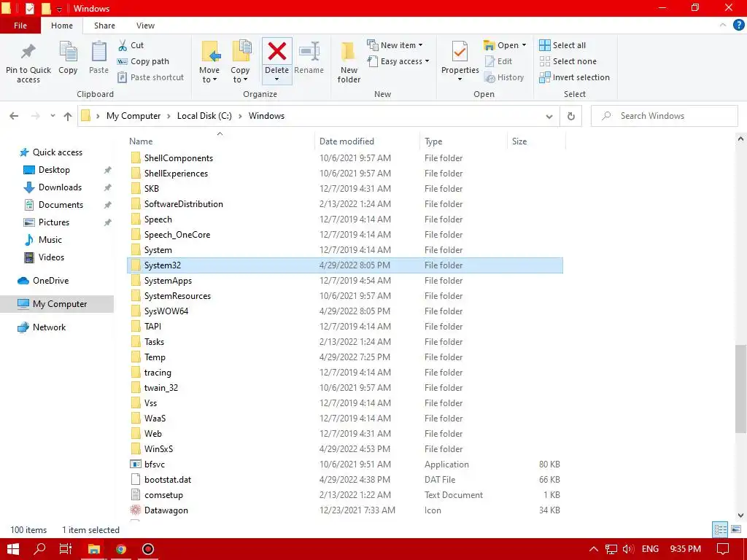The height and width of the screenshot is (560, 747).
Task: Open recent locations dropdown arrow
Action: click(53, 116)
